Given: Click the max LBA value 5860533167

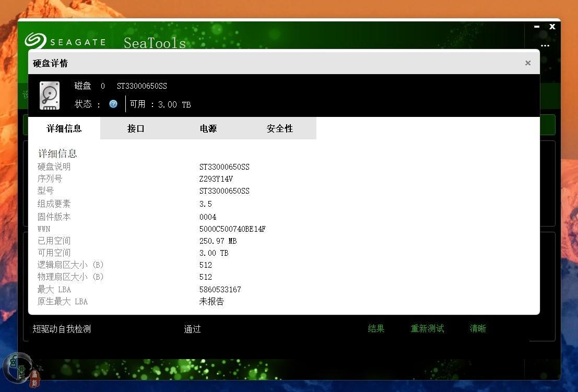Looking at the screenshot, I should tap(220, 290).
